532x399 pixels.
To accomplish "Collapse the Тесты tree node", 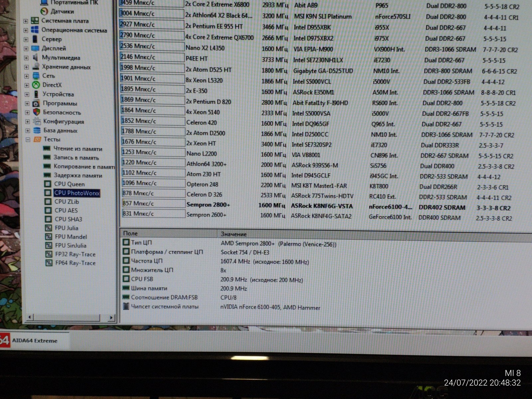I will tap(28, 140).
